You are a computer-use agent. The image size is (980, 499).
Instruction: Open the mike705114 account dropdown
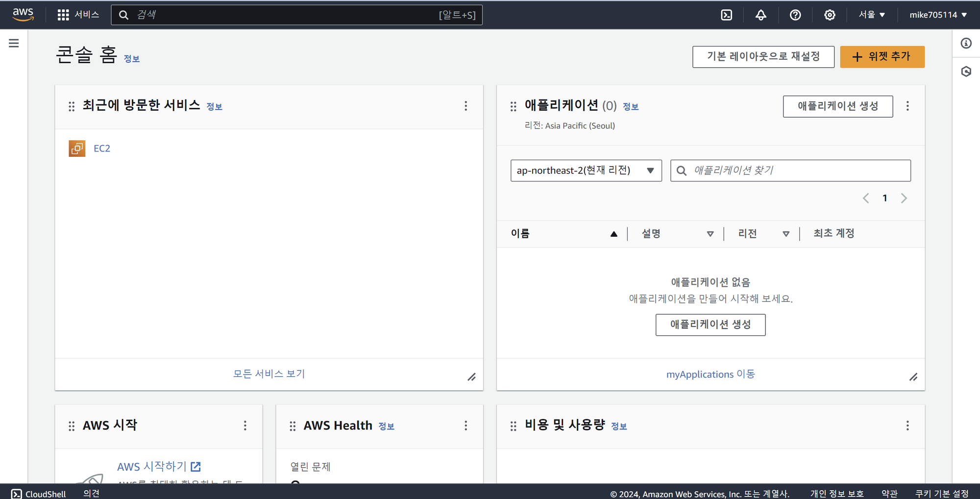tap(938, 15)
